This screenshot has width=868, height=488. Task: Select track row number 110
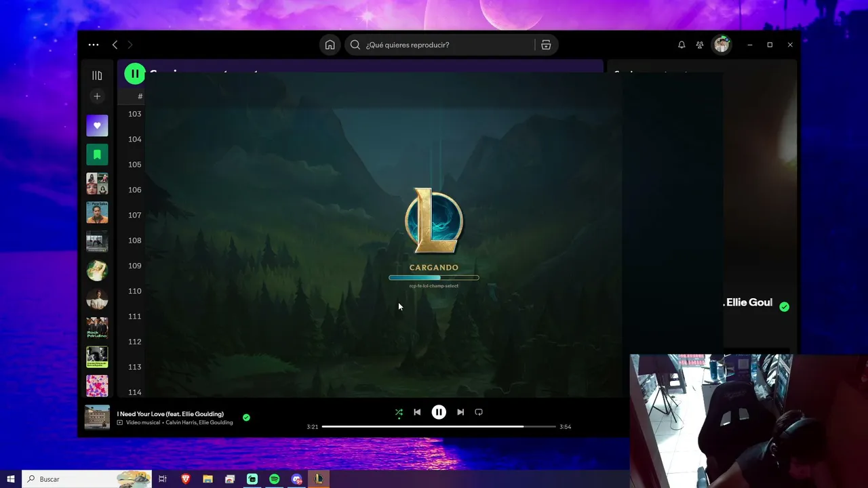[134, 291]
